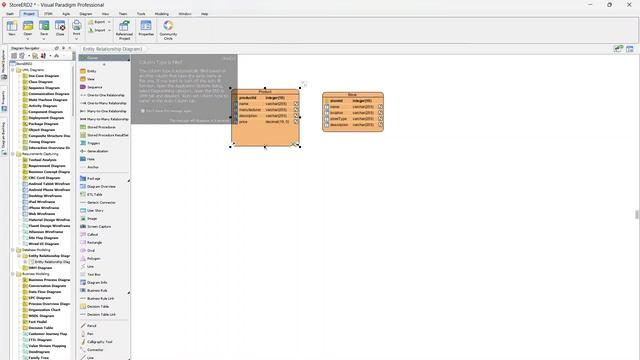Image resolution: width=640 pixels, height=360 pixels.
Task: Toggle nullable checkbox for Store storeType column
Action: click(x=380, y=119)
